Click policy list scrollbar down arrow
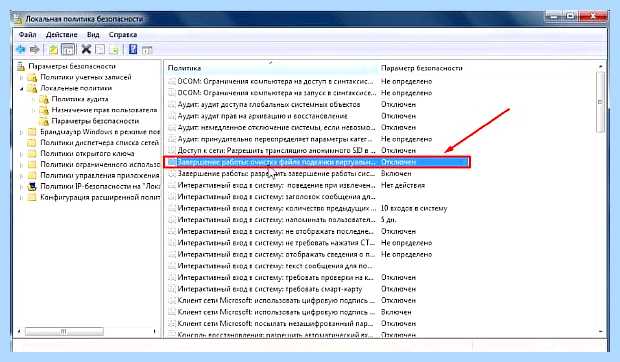Image resolution: width=620 pixels, height=362 pixels. [x=601, y=332]
